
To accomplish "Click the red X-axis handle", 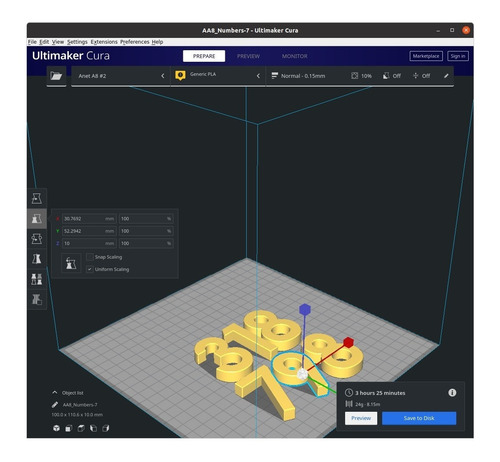I will 348,342.
